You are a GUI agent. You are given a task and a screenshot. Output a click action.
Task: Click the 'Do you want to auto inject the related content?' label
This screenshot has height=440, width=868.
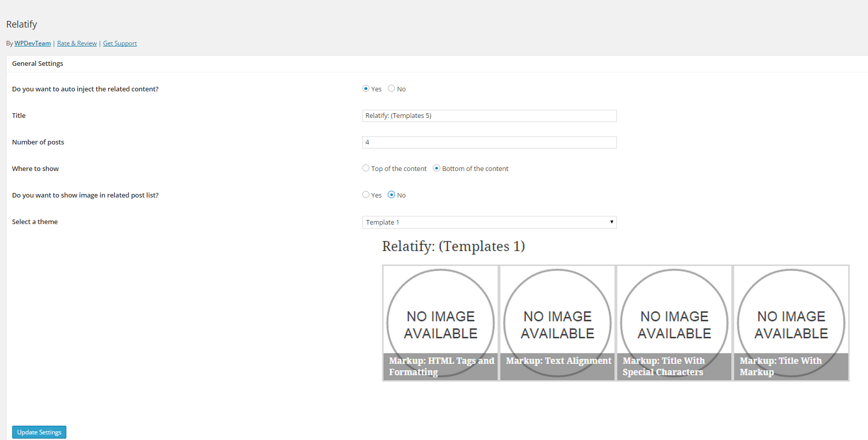click(x=85, y=89)
